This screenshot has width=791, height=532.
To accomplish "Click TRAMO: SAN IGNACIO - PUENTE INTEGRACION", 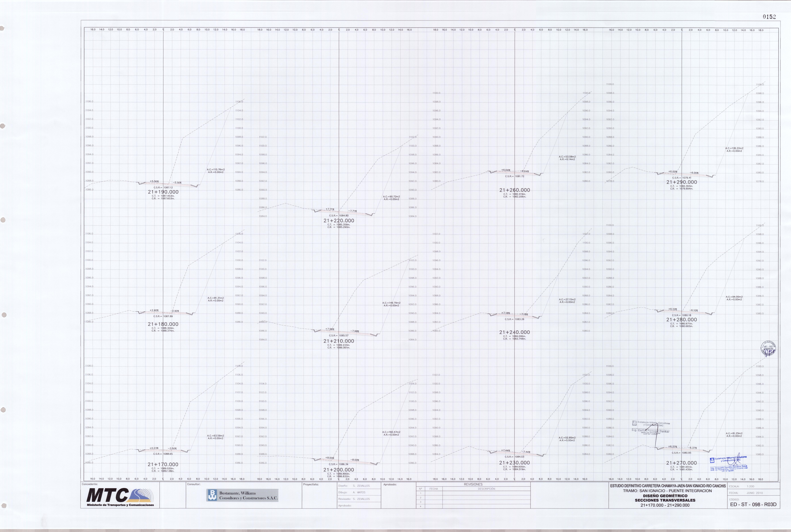I will [x=667, y=491].
